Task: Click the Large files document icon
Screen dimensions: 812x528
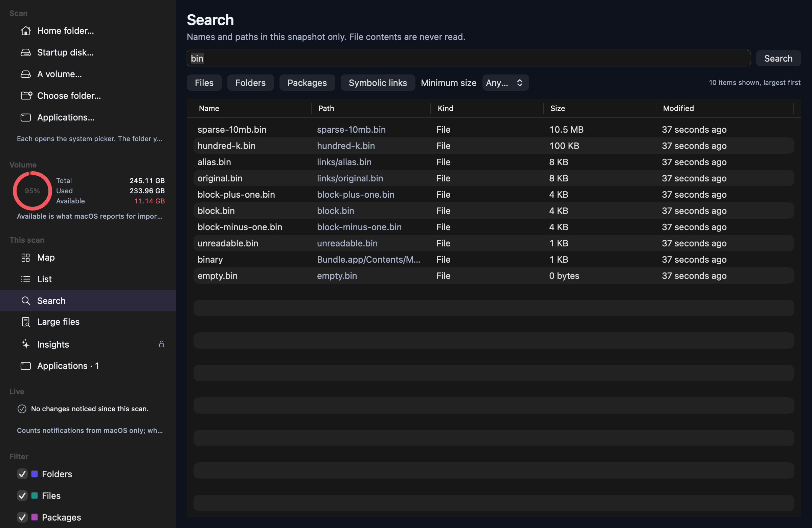Action: tap(26, 322)
